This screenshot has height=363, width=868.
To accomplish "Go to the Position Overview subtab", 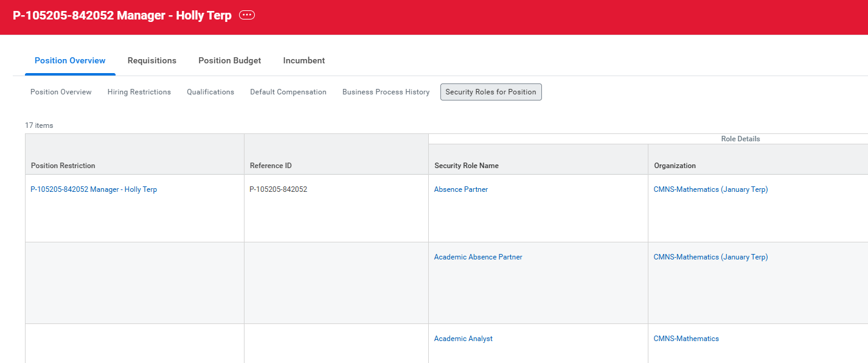I will click(61, 92).
